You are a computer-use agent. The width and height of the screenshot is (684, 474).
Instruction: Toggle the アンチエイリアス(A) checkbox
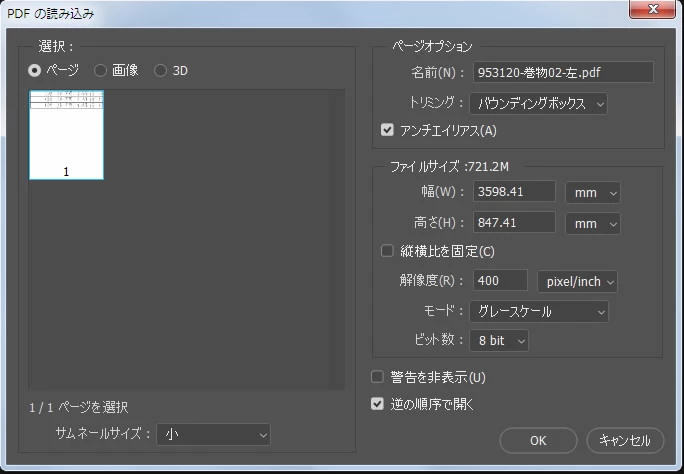pyautogui.click(x=387, y=130)
